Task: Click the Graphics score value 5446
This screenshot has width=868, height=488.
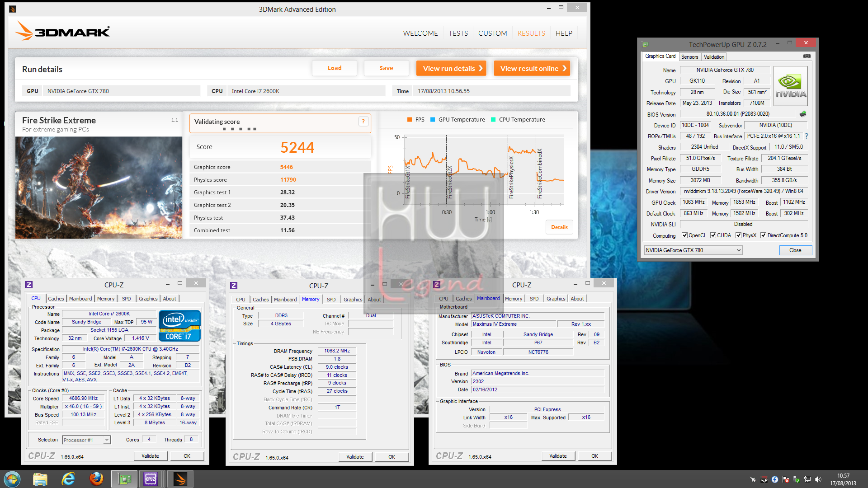Action: pyautogui.click(x=286, y=167)
